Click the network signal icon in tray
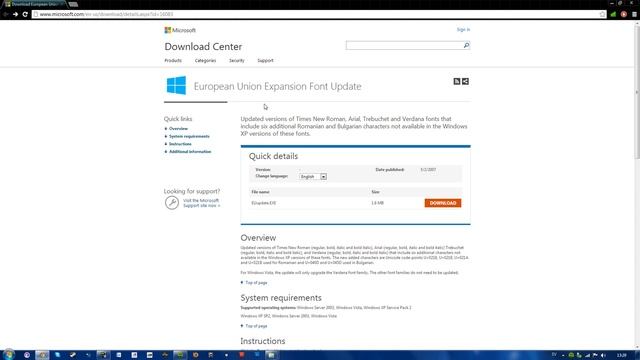The image size is (640, 360). (x=587, y=355)
